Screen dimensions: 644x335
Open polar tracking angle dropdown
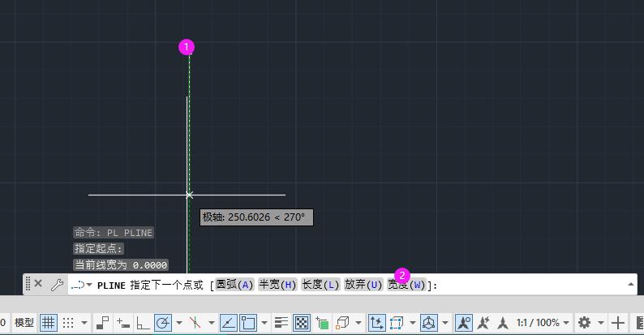[x=178, y=323]
